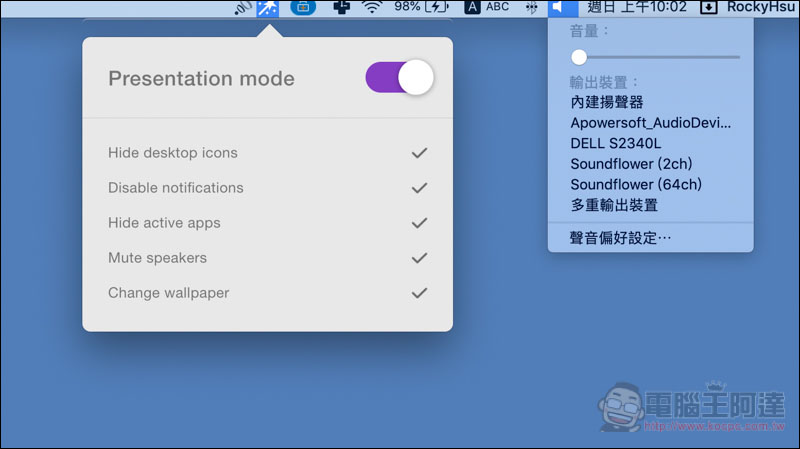Viewport: 800px width, 449px height.
Task: Click the speaker volume icon in menu bar
Action: pos(563,8)
